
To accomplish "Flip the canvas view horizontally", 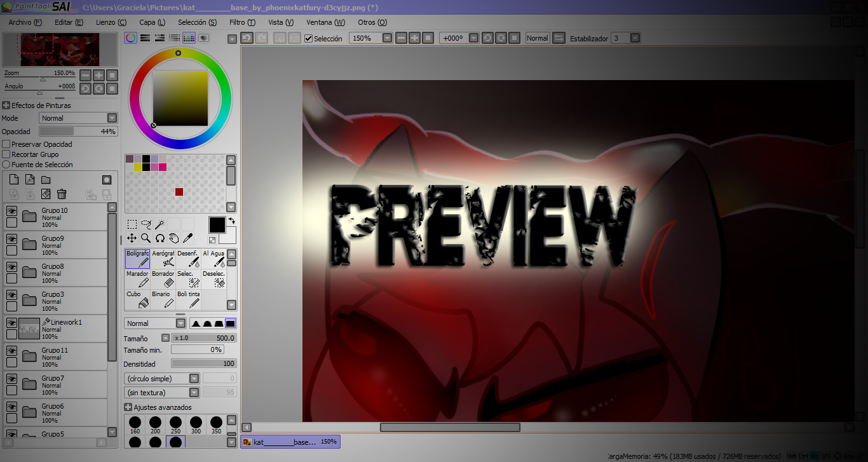I will click(x=559, y=38).
